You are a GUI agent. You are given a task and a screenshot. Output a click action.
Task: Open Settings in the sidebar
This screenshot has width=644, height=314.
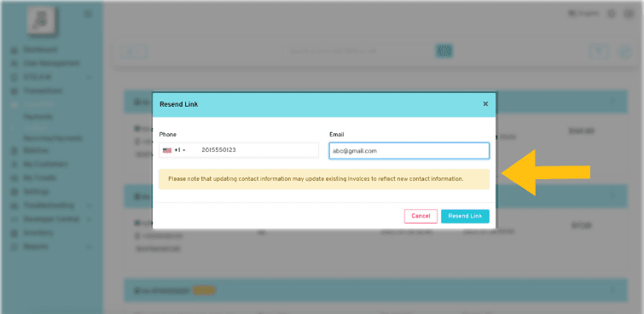[x=36, y=191]
